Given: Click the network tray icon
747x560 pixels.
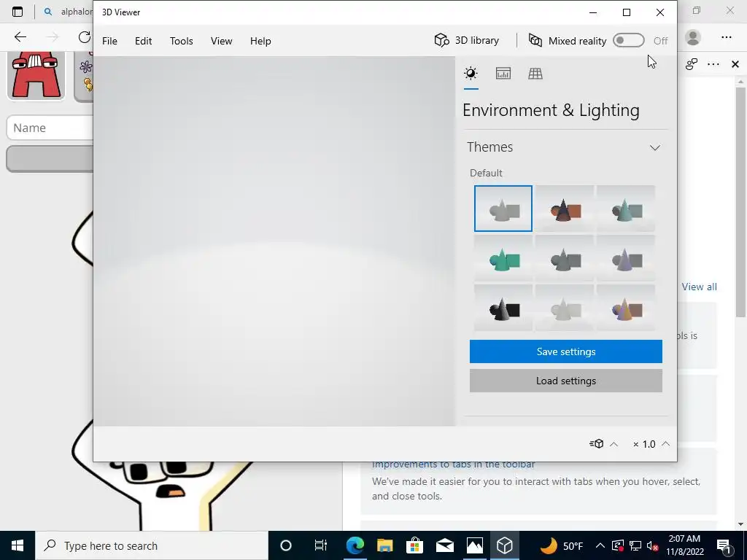Looking at the screenshot, I should pyautogui.click(x=635, y=546).
